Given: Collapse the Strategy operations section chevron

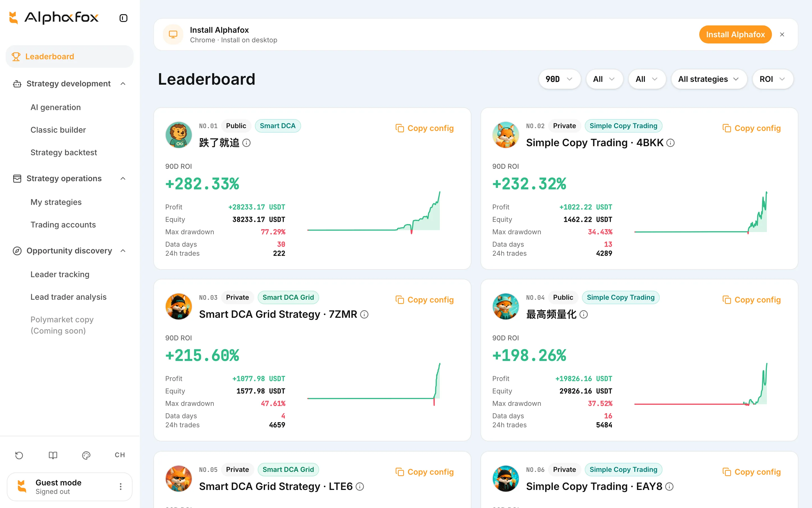Looking at the screenshot, I should click(x=123, y=178).
